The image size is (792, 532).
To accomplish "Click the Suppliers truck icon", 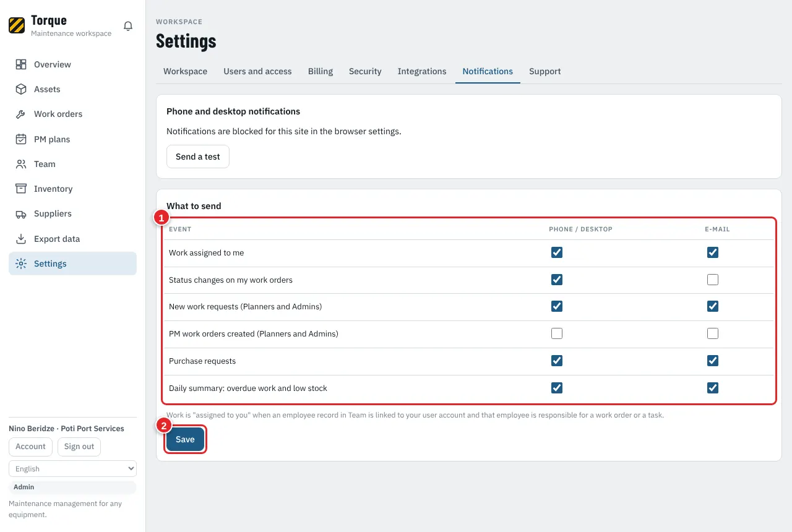I will pos(21,213).
